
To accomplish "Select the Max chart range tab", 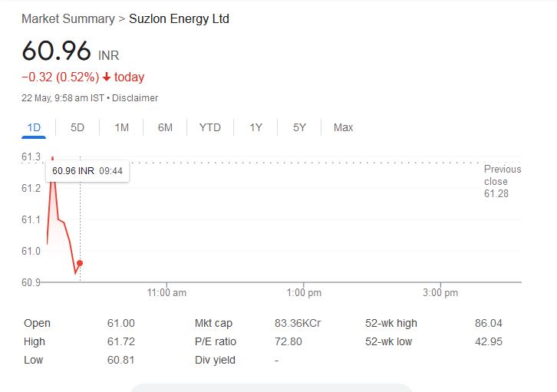I will click(343, 127).
